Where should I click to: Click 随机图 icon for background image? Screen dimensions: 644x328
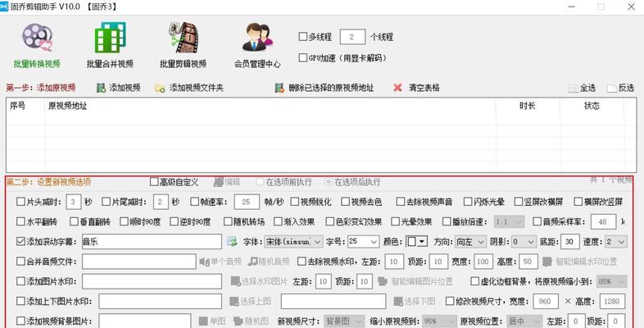[238, 321]
